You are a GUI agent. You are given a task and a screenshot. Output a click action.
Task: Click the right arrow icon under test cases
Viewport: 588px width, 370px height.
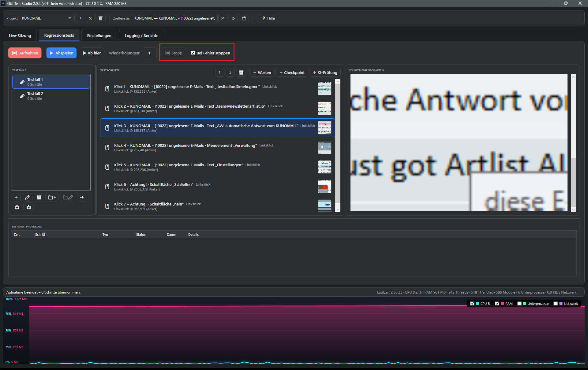tap(82, 197)
